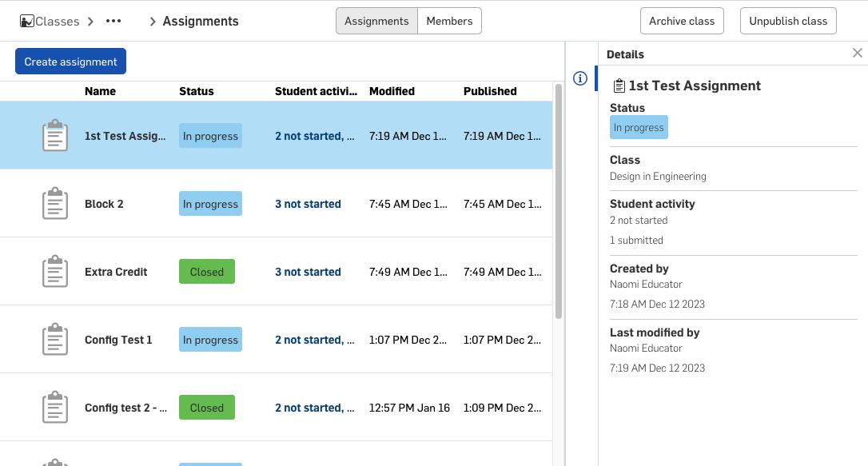Viewport: 868px width, 466px height.
Task: Click the Extra Credit assignment icon
Action: [x=54, y=271]
